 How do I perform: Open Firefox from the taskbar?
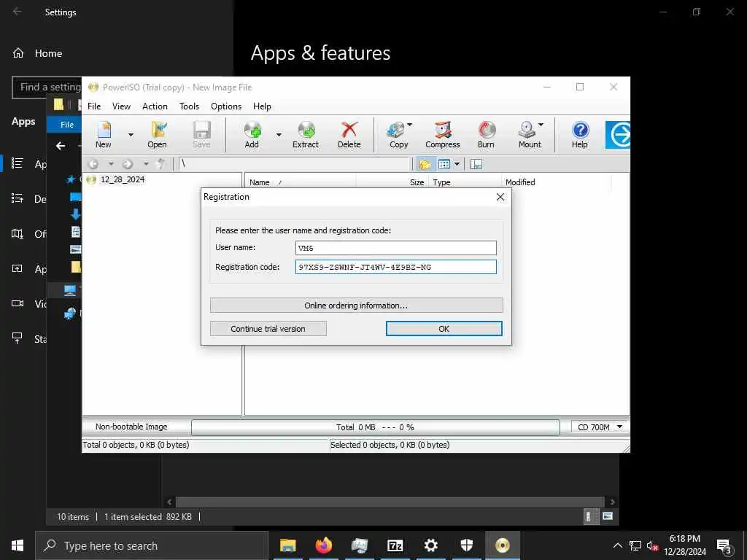click(323, 545)
